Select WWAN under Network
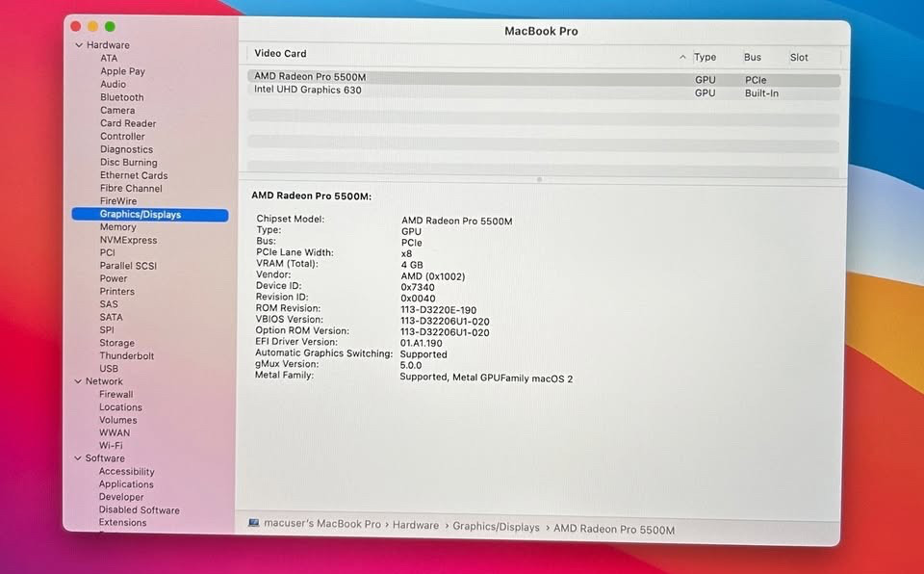 [115, 433]
